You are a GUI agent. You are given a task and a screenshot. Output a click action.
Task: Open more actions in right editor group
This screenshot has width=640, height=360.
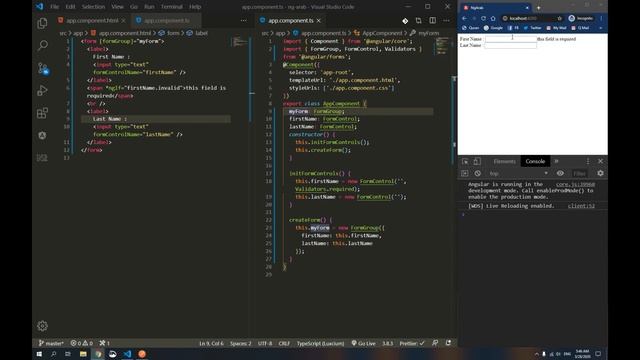pos(446,20)
